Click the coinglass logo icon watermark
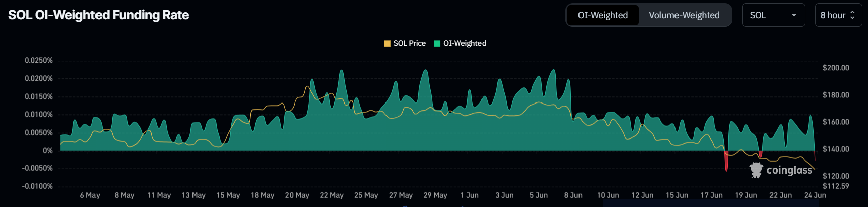The image size is (868, 207). click(x=756, y=170)
